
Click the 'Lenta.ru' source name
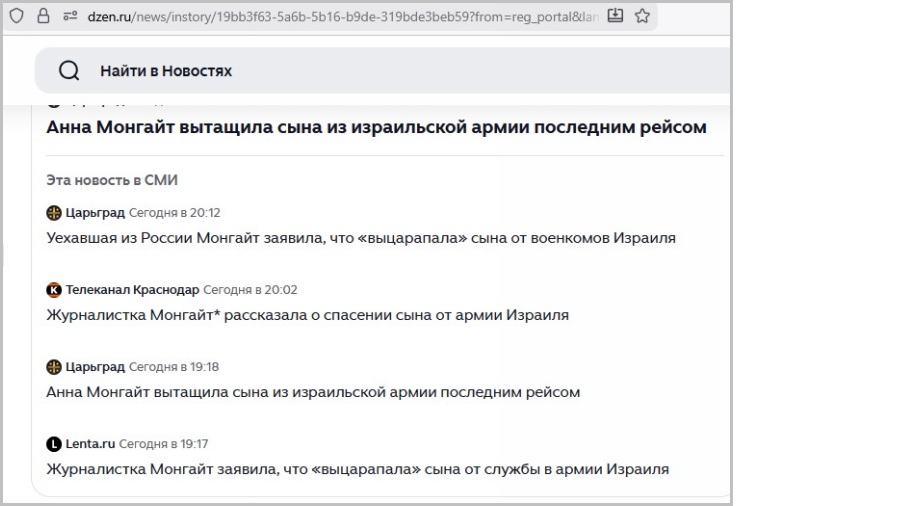pyautogui.click(x=90, y=444)
